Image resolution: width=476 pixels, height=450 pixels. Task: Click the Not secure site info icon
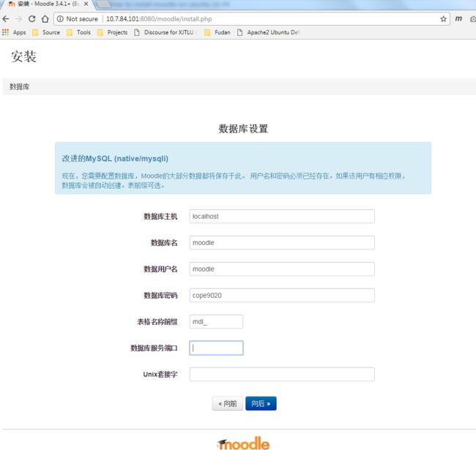pos(60,19)
